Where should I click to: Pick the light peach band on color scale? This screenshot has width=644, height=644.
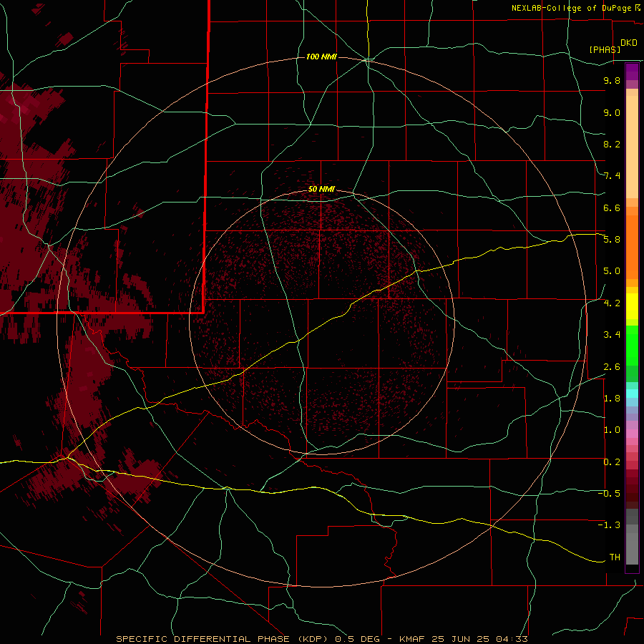pos(632,147)
